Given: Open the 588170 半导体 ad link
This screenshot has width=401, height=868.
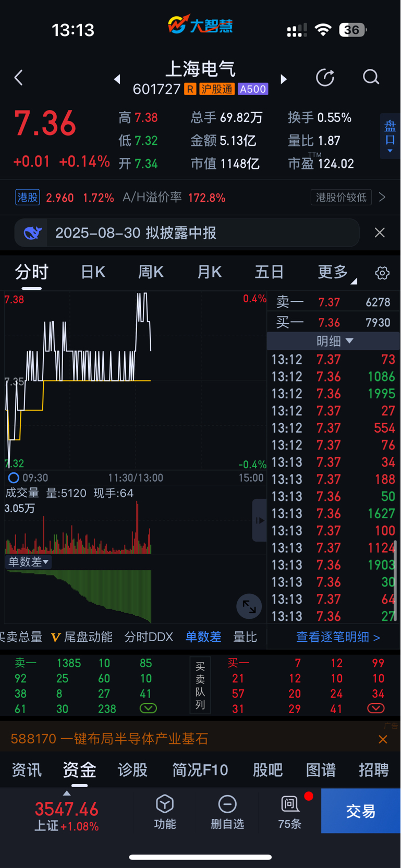Looking at the screenshot, I should click(110, 739).
